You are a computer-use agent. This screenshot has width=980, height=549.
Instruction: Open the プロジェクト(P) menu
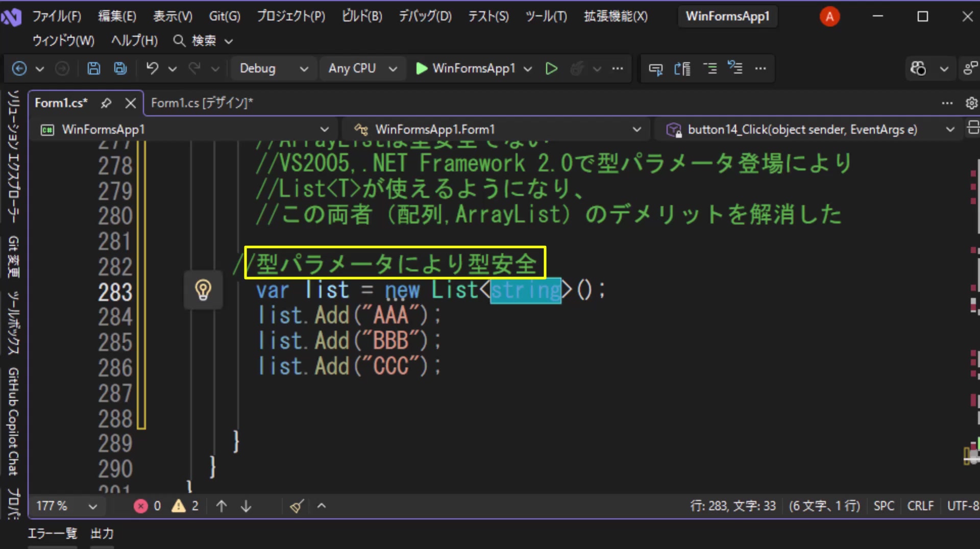(x=290, y=16)
